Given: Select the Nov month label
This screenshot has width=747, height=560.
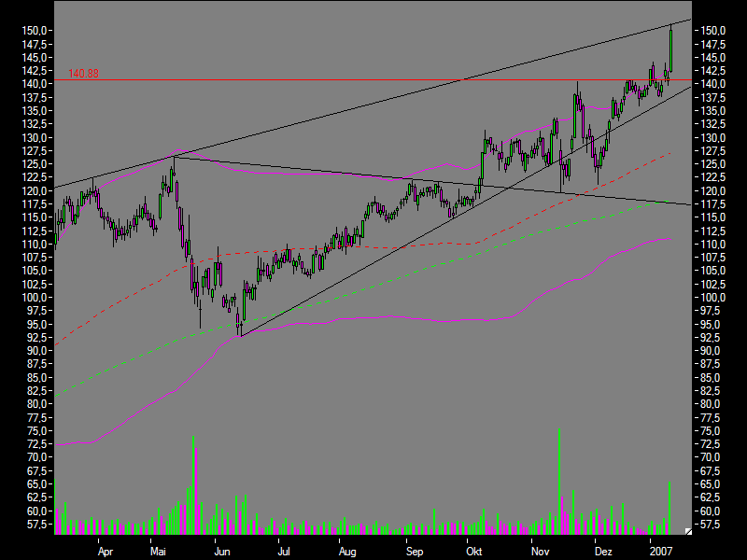Looking at the screenshot, I should 540,552.
